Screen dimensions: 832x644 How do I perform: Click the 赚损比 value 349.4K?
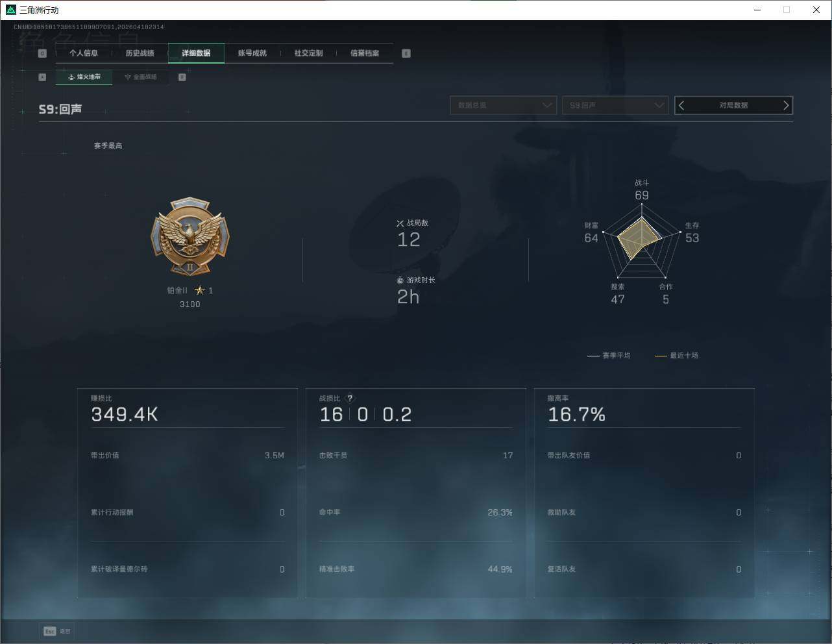point(125,414)
